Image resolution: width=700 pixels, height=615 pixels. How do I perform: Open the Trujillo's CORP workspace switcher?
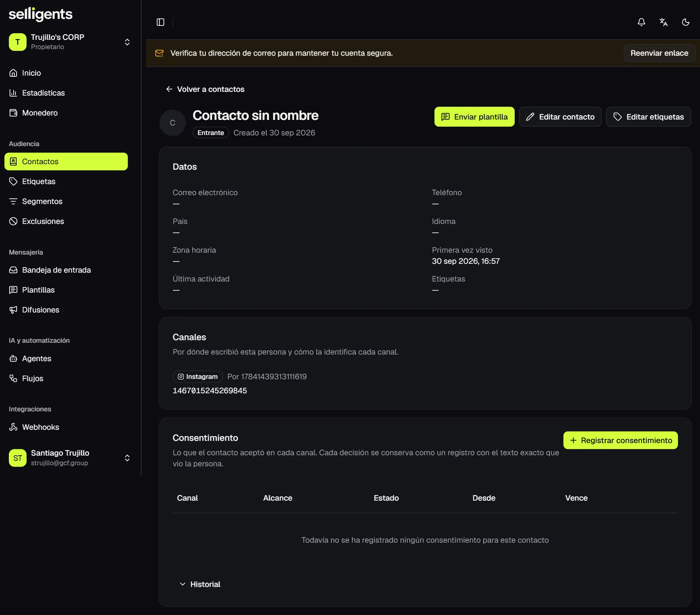70,42
